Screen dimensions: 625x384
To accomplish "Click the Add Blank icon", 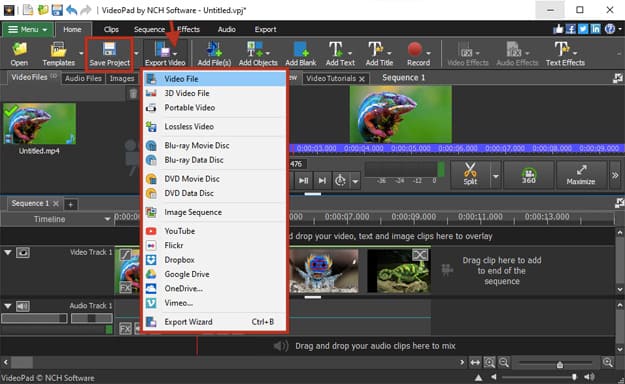I will click(301, 49).
